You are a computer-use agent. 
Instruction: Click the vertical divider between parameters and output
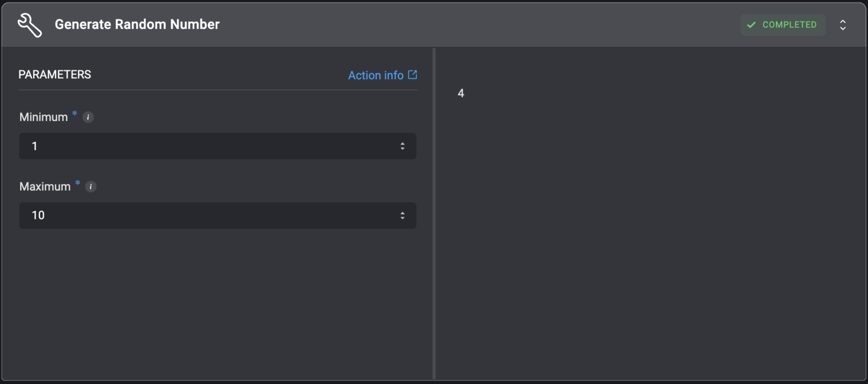pos(434,214)
